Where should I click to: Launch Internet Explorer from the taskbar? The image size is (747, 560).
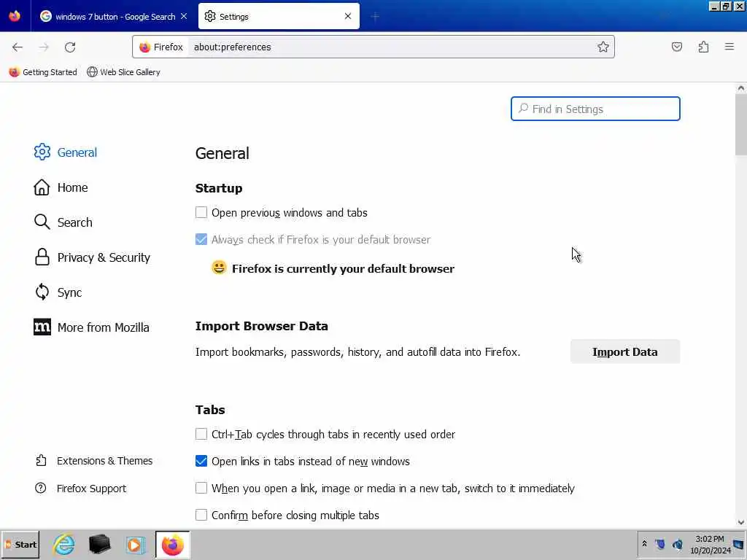pyautogui.click(x=64, y=545)
